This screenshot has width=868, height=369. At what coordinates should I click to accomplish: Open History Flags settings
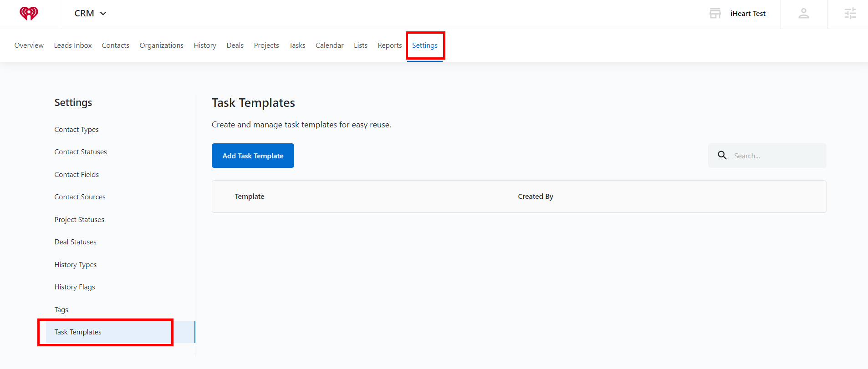(x=75, y=287)
